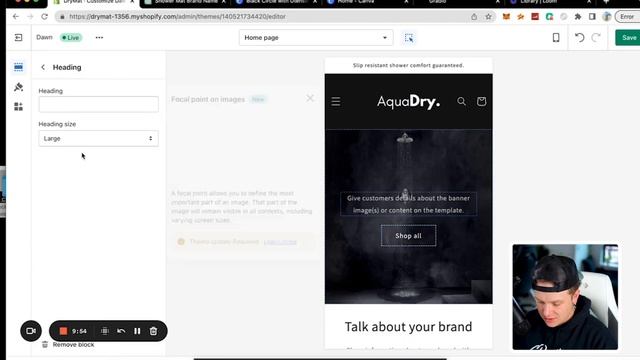Go back from the Heading panel
The image size is (640, 360).
pos(43,67)
